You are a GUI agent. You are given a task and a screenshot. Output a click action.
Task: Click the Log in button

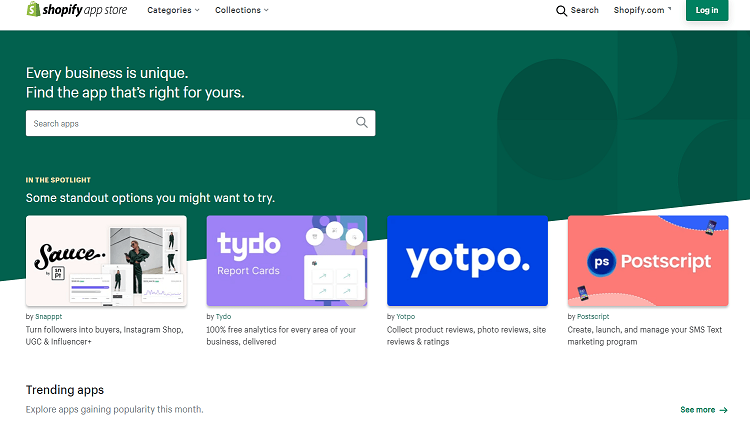coord(707,10)
